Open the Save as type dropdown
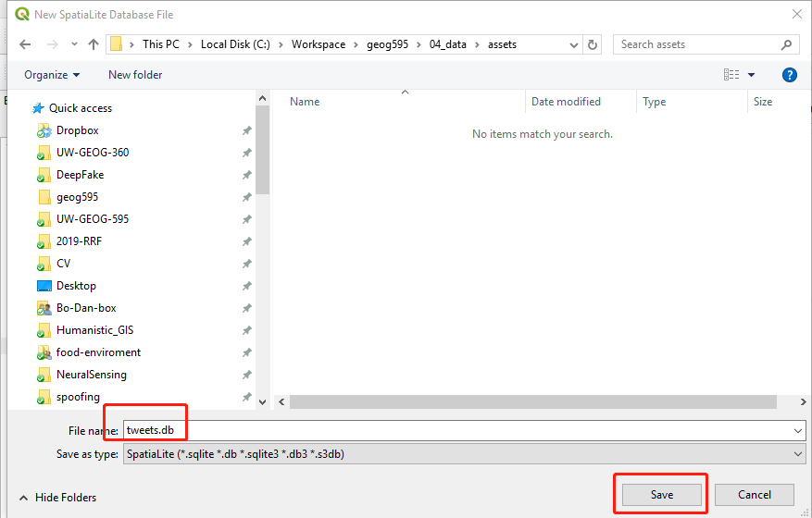 [463, 454]
